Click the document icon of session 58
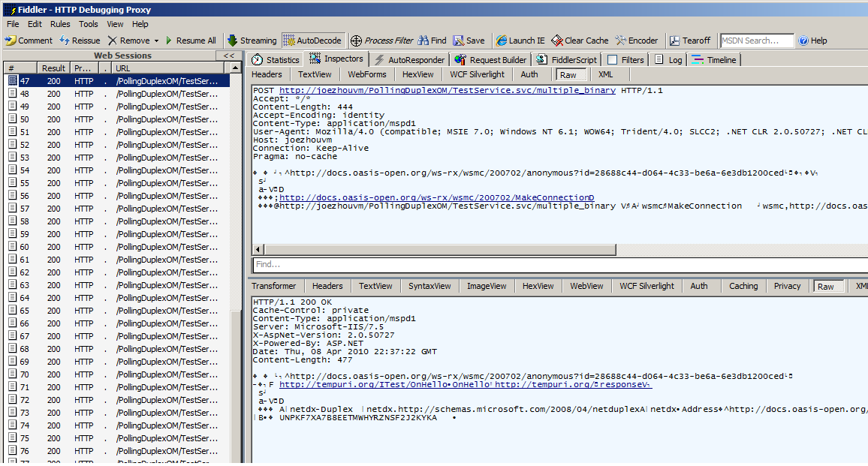This screenshot has height=466, width=868. [13, 221]
